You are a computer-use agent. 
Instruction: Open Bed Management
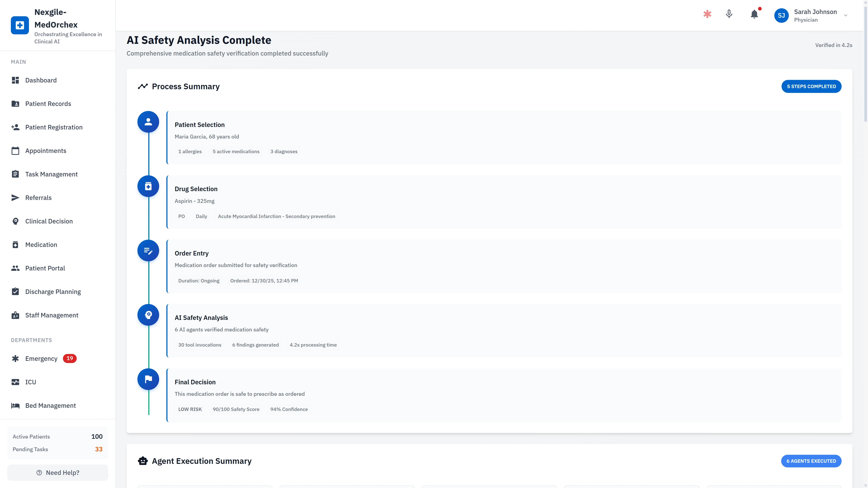coord(50,406)
